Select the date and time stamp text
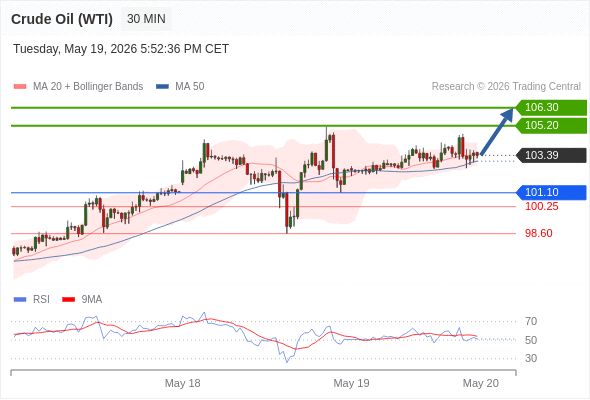 (x=121, y=49)
